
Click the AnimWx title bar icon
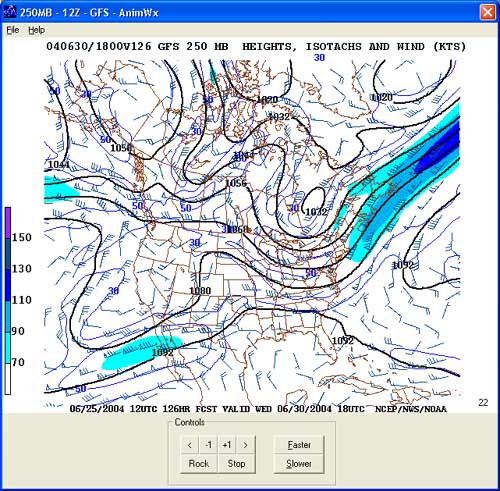coord(9,12)
